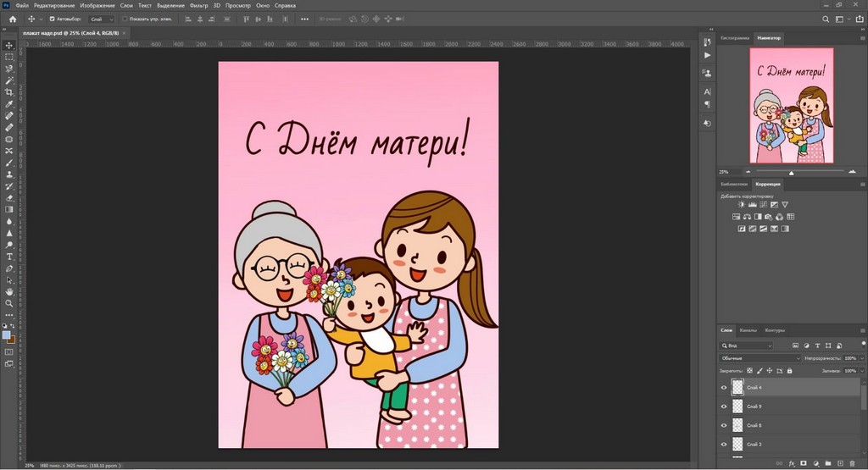Select the Rectangular Marquee tool
Image resolution: width=868 pixels, height=470 pixels.
(9, 57)
